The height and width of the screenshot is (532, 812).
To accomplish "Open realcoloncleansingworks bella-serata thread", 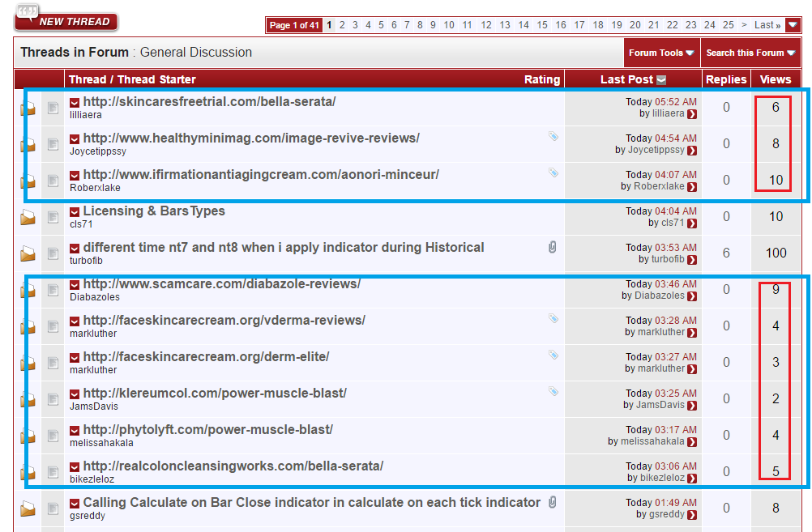I will pyautogui.click(x=233, y=466).
